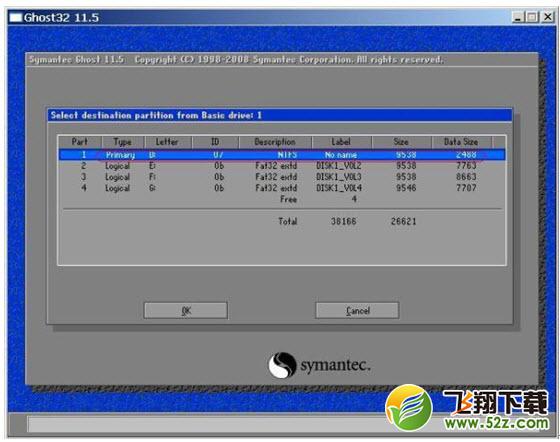Click the Data Size column header
The height and width of the screenshot is (442, 560).
[461, 142]
